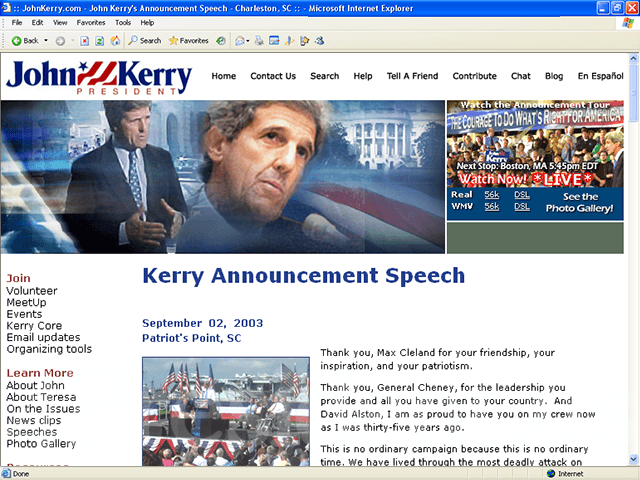Screen dimensions: 640x480
Task: Click the Edit page icon next to Print
Action: [274, 41]
